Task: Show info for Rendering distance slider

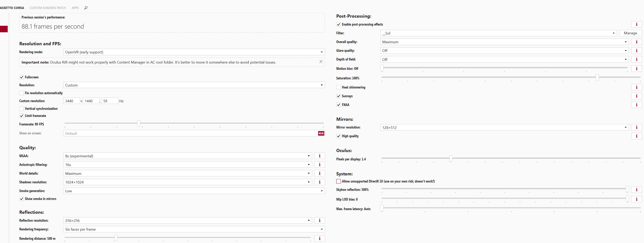Action: [x=320, y=239]
